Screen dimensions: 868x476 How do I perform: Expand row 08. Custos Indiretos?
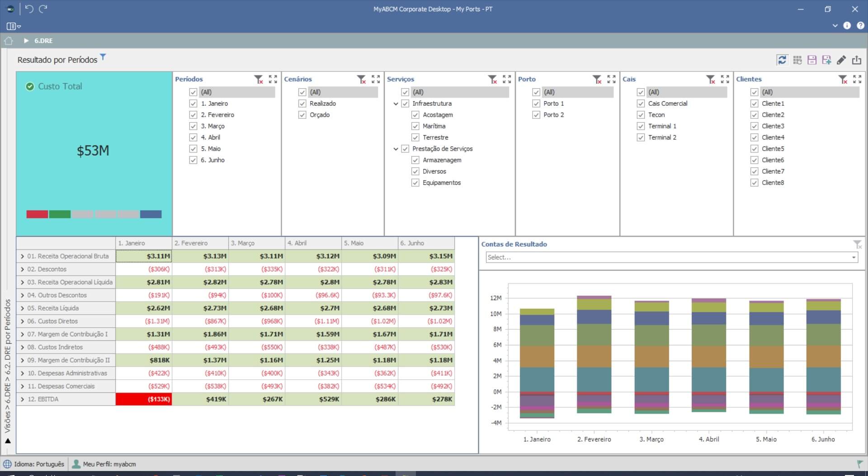(22, 348)
